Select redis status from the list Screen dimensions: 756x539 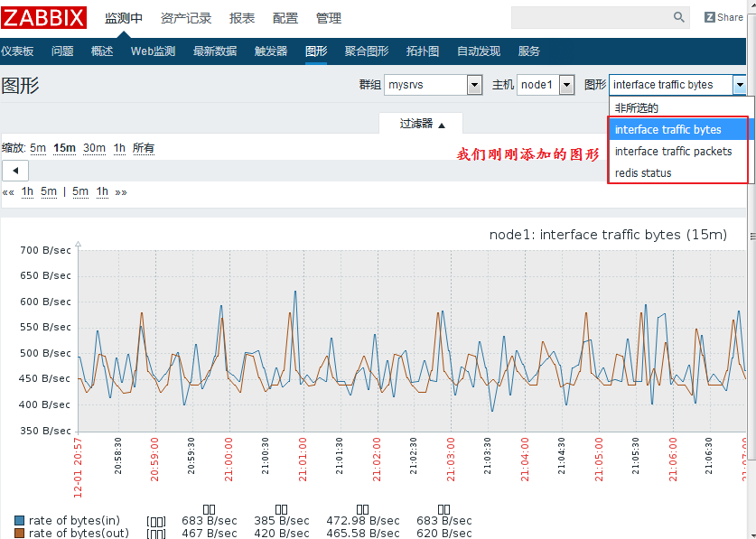coord(643,173)
